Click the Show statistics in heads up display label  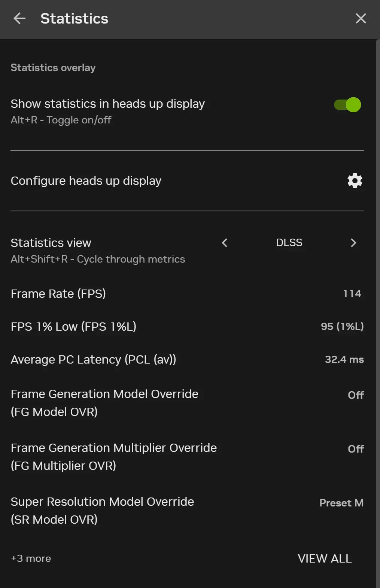pyautogui.click(x=108, y=104)
